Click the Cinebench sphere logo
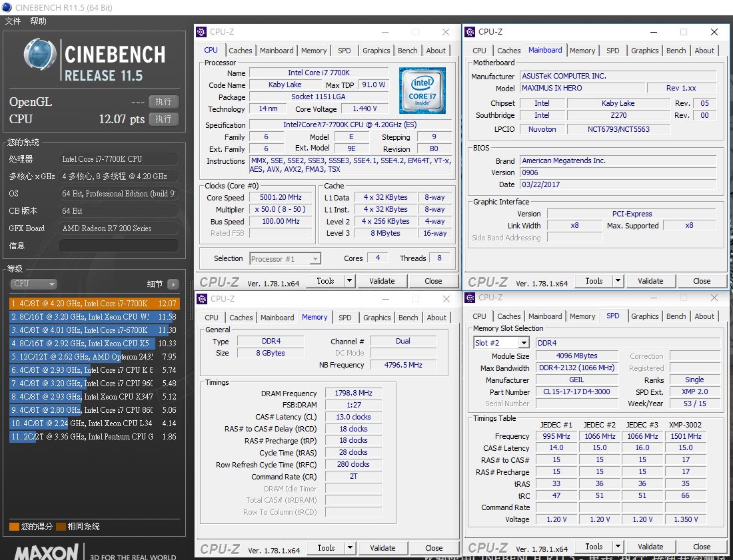This screenshot has width=733, height=560. click(x=40, y=54)
